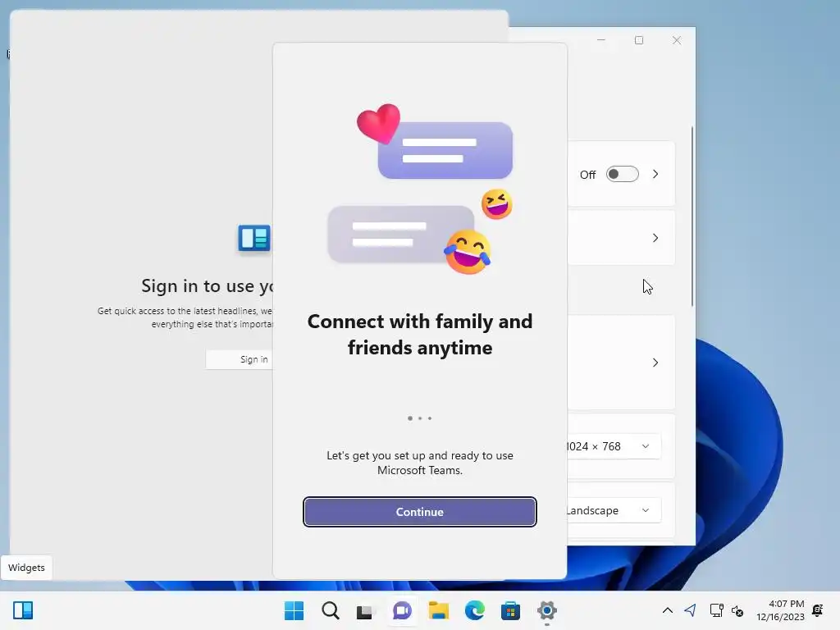Click the Settings window vertical scrollbar

pyautogui.click(x=692, y=217)
